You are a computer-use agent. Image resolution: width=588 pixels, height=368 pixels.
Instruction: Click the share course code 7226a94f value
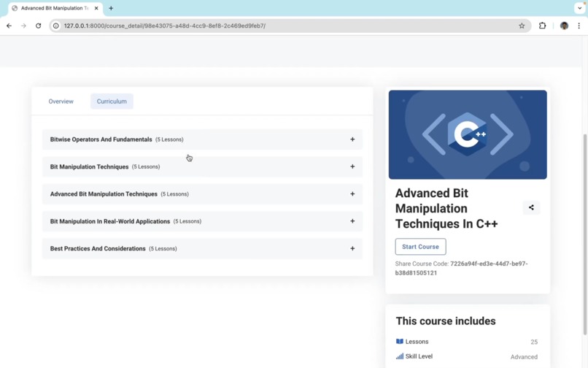[461, 268]
